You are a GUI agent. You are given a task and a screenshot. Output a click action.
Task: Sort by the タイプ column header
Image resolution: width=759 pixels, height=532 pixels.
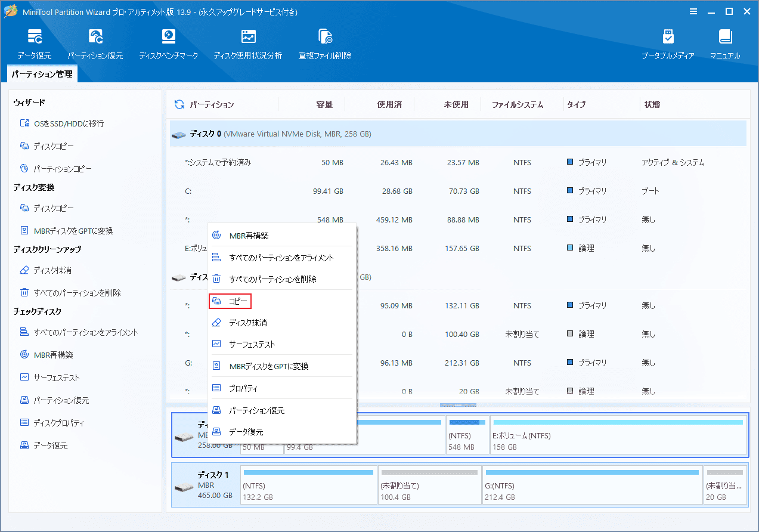coord(576,104)
